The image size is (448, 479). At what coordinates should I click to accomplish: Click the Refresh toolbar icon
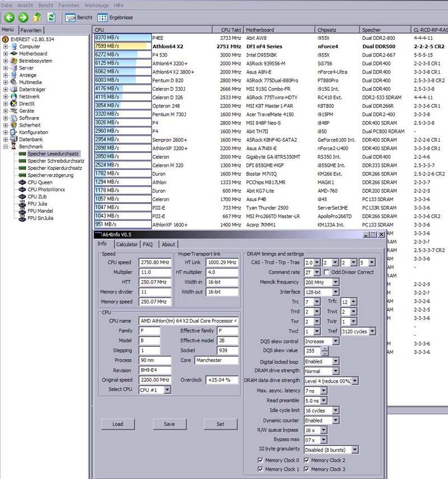(x=51, y=17)
